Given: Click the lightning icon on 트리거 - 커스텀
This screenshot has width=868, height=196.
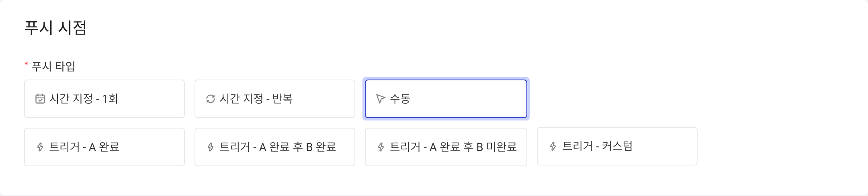Looking at the screenshot, I should coord(553,146).
